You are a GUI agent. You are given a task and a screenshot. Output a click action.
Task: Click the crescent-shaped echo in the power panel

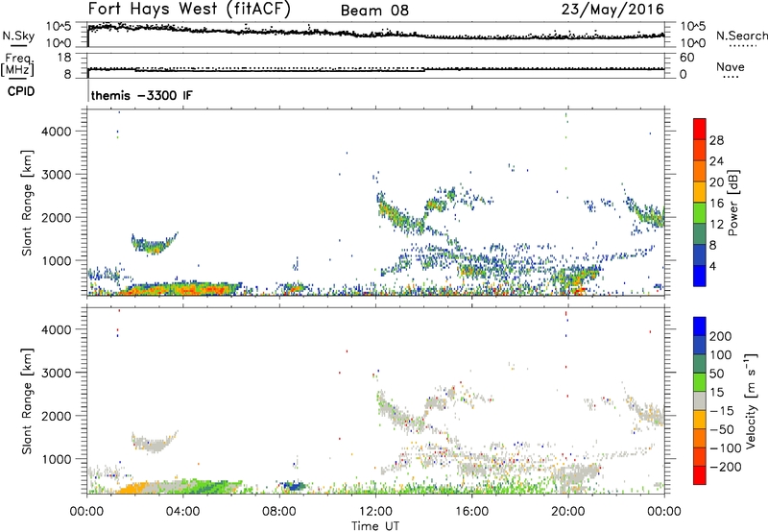coord(153,244)
